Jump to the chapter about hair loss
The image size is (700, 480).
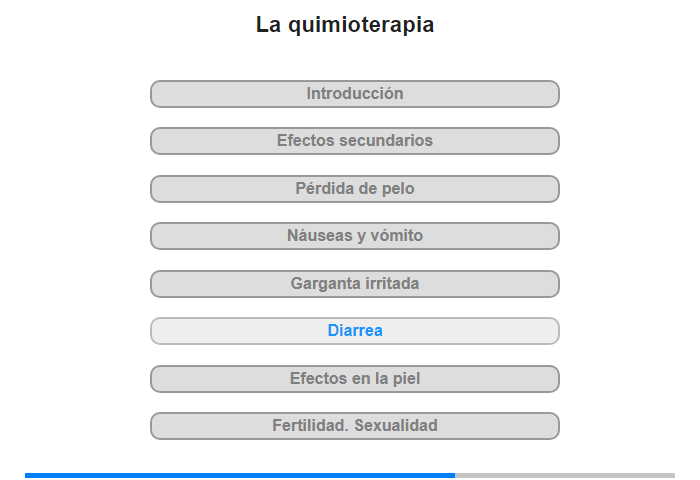pos(354,189)
